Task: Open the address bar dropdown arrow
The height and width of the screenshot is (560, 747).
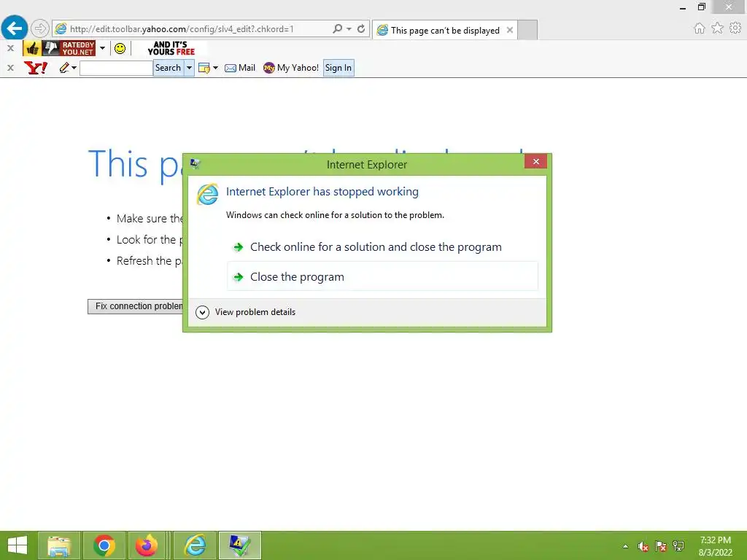Action: [349, 28]
